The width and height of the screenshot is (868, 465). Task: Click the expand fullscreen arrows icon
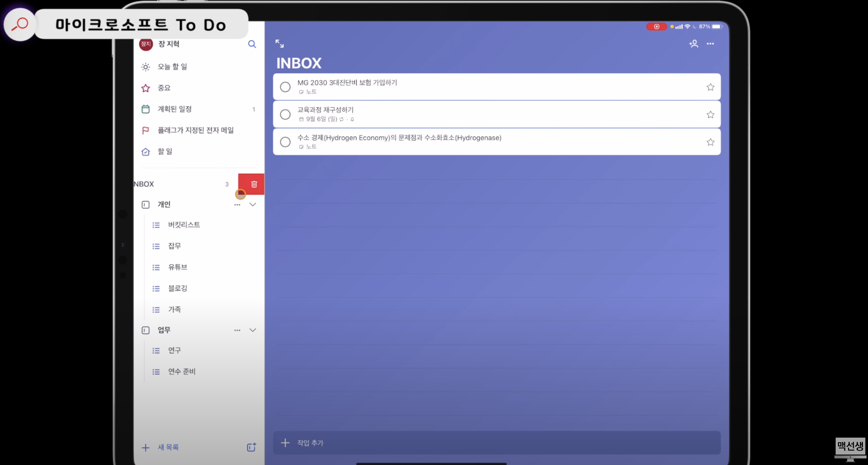(280, 44)
